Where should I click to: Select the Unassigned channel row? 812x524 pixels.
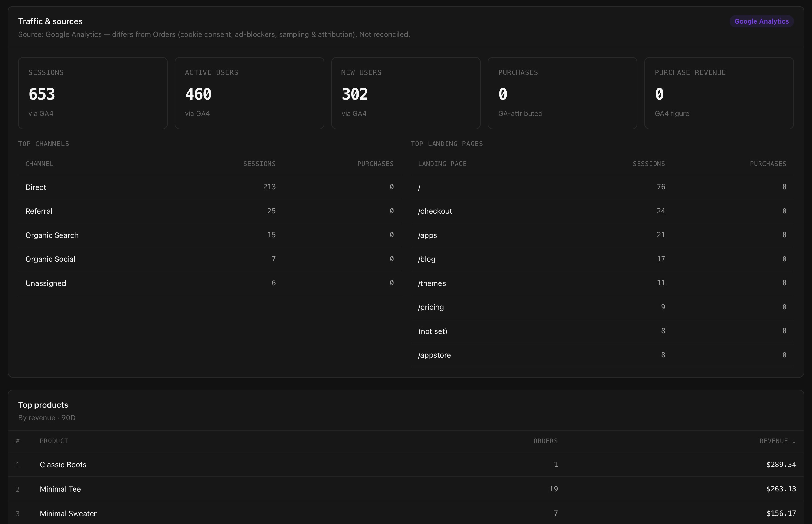(x=209, y=283)
